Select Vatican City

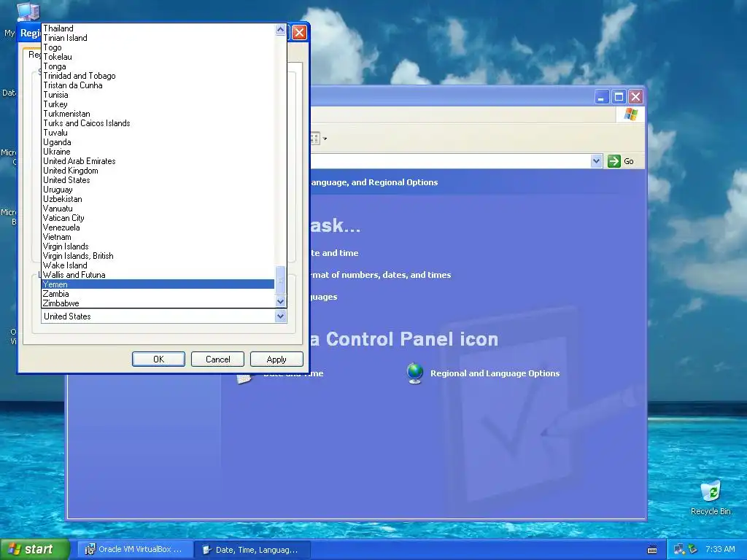coord(158,218)
